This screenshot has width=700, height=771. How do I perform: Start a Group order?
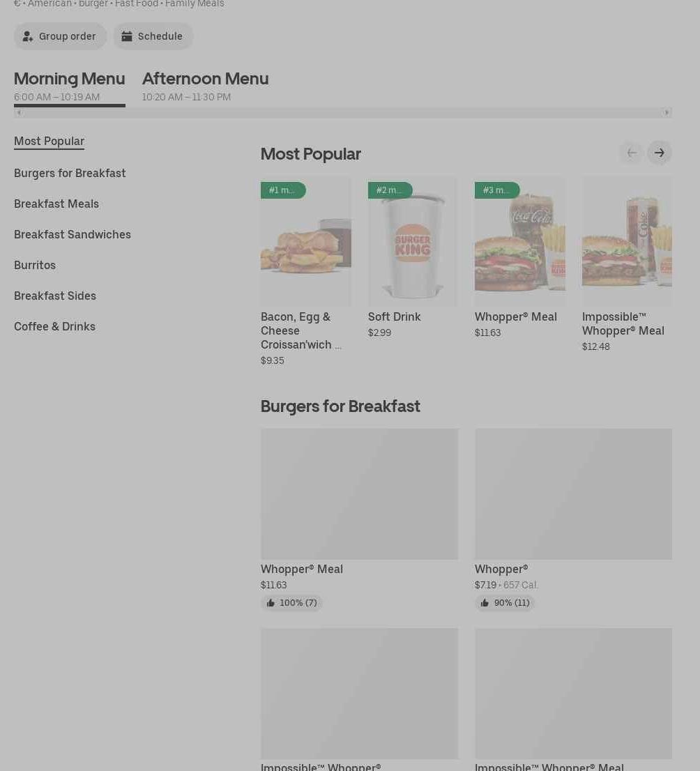coord(60,36)
